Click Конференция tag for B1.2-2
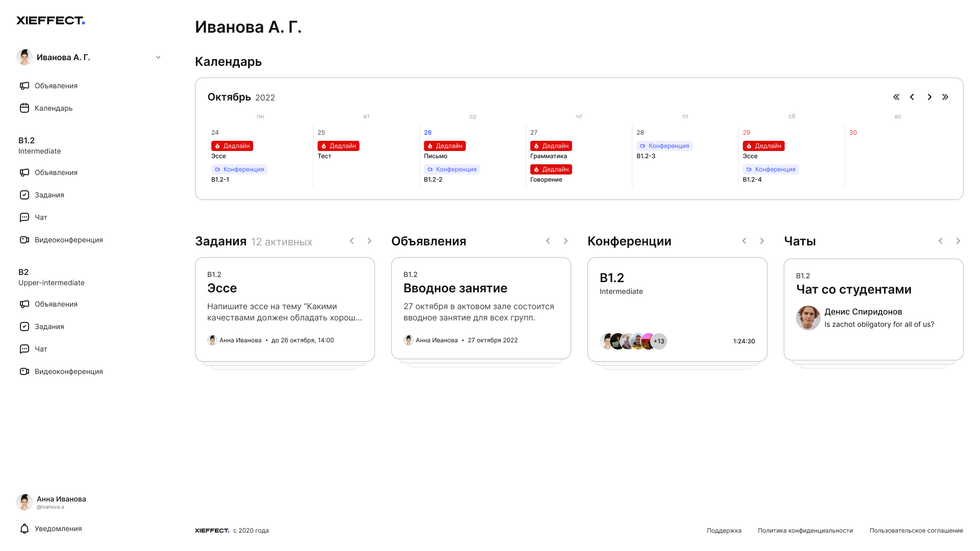The height and width of the screenshot is (551, 980). pos(452,169)
